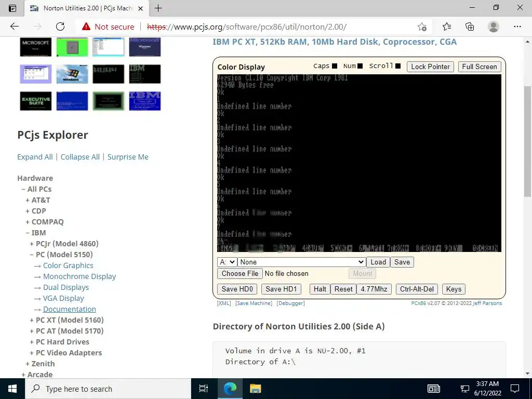This screenshot has width=532, height=399.
Task: Click the Not secure warning icon
Action: pyautogui.click(x=86, y=26)
